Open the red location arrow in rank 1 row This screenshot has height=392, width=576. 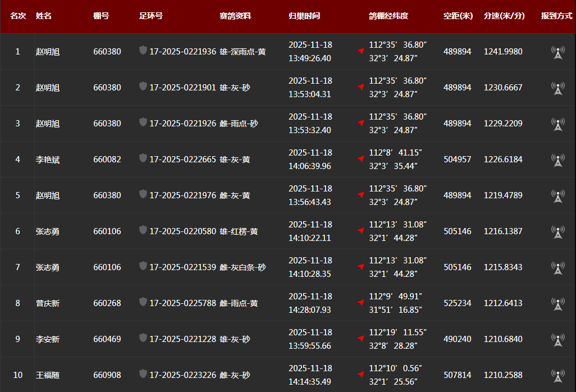click(361, 51)
